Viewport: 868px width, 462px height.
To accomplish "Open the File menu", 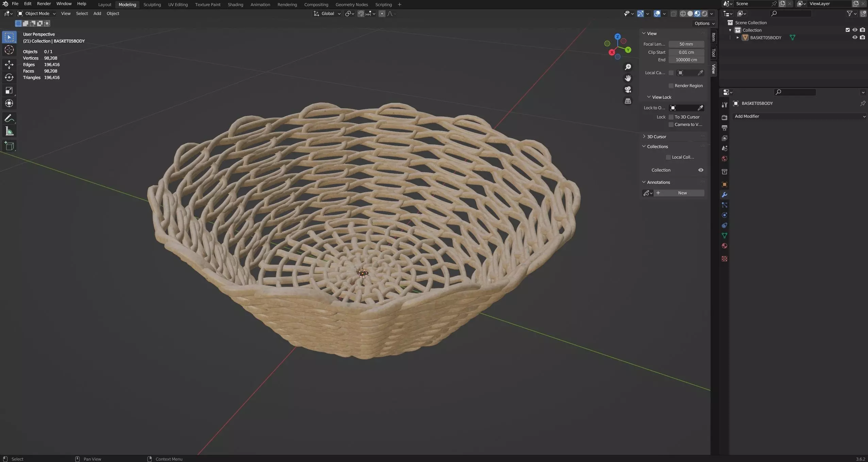I will click(15, 4).
